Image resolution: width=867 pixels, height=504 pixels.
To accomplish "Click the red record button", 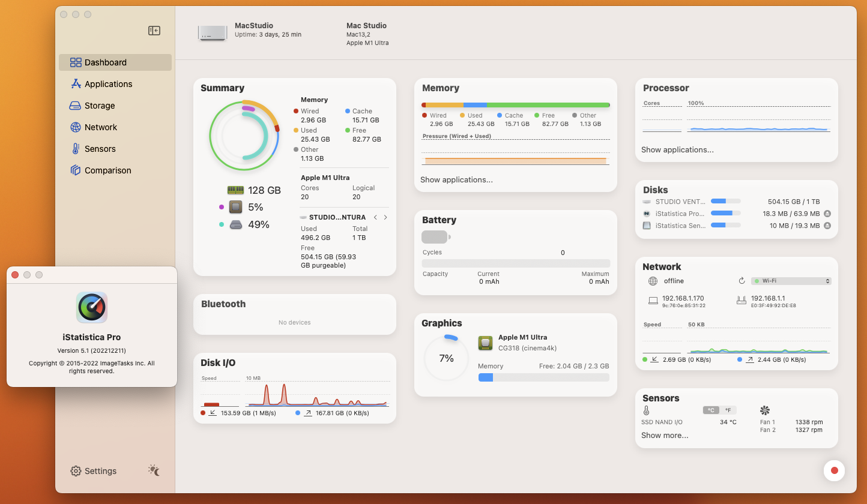I will [x=834, y=470].
